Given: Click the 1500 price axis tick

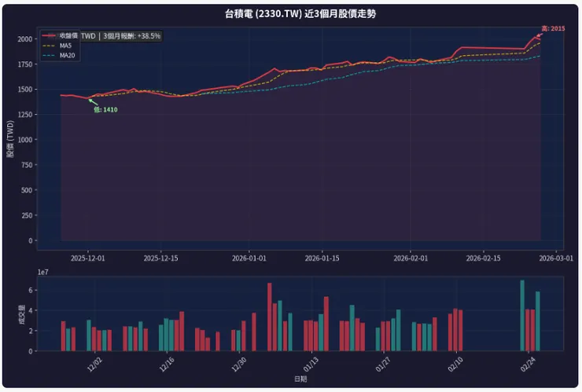Looking at the screenshot, I should pyautogui.click(x=25, y=90).
